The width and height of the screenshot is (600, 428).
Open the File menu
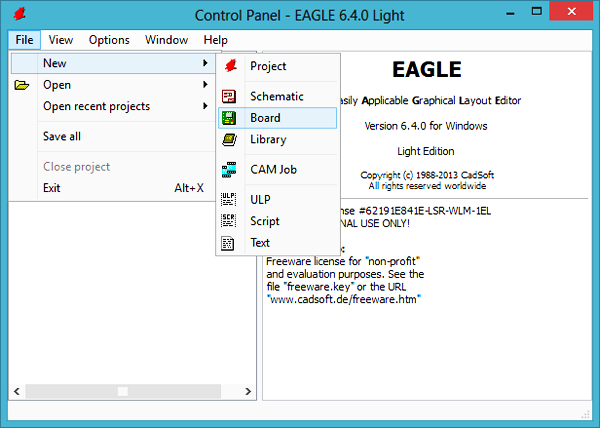pos(24,40)
